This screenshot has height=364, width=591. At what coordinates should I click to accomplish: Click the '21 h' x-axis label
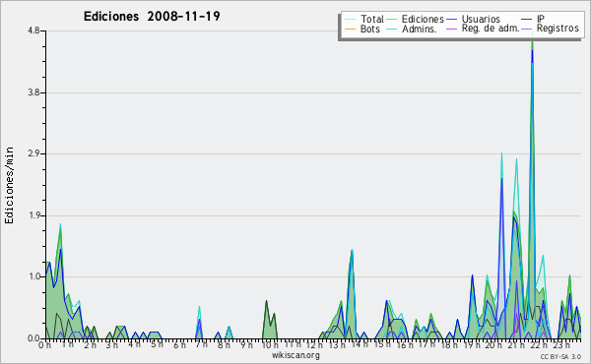[x=515, y=344]
